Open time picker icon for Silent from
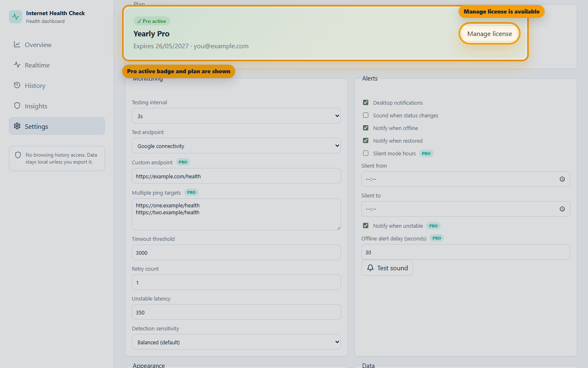 click(x=562, y=179)
